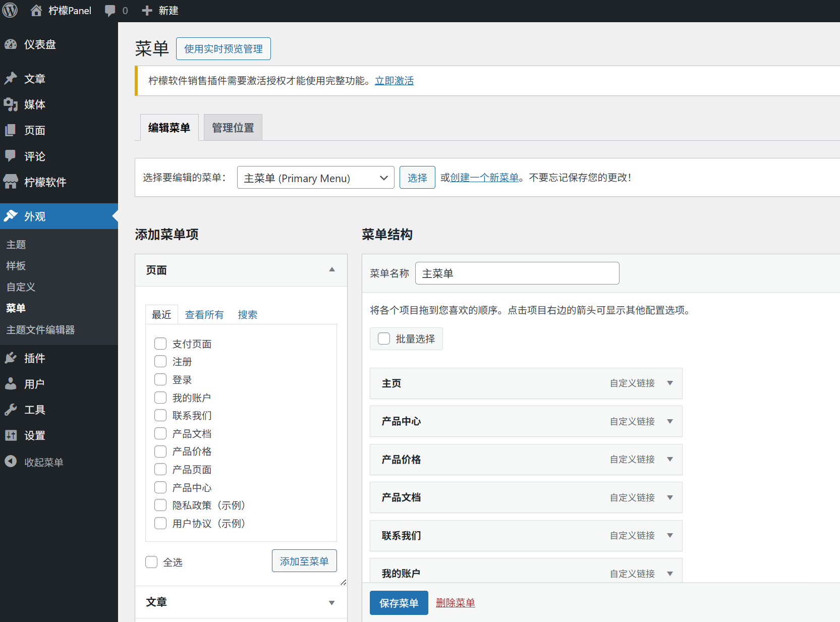Switch to 查看所有 pages tab
The image size is (840, 622).
204,315
